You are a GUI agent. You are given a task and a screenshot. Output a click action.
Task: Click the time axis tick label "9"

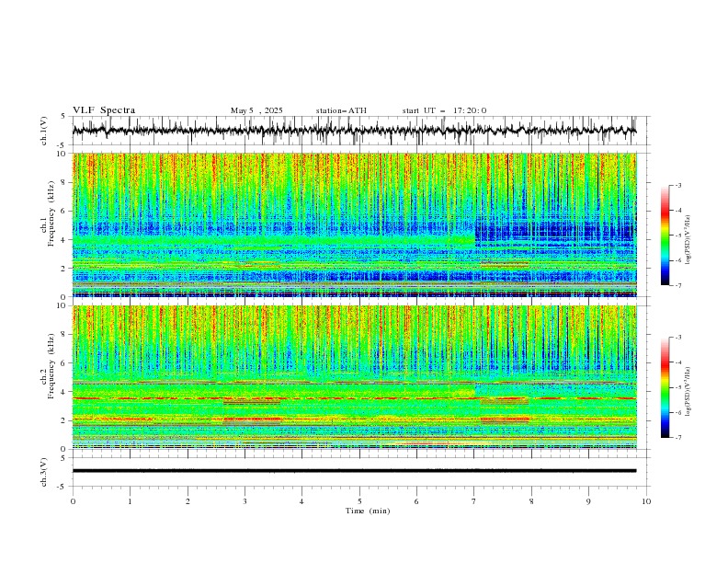[588, 501]
